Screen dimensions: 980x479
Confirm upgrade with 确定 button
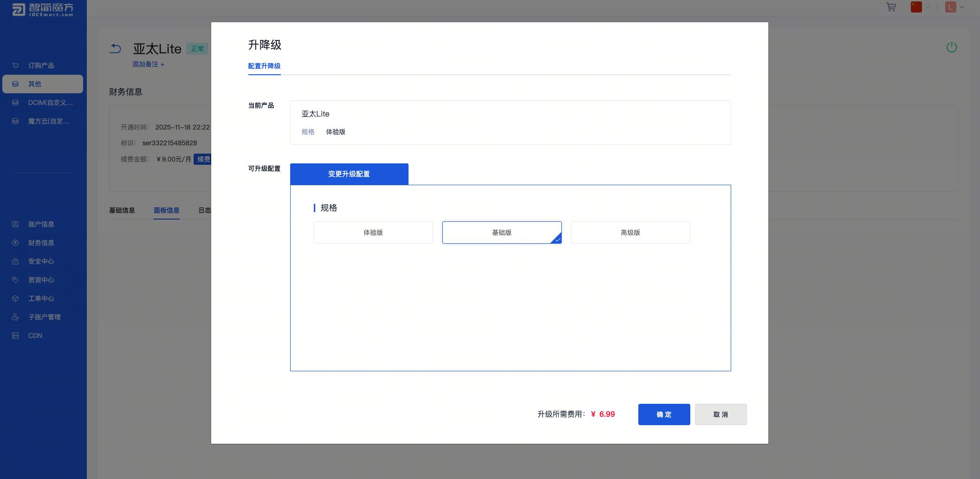click(664, 414)
